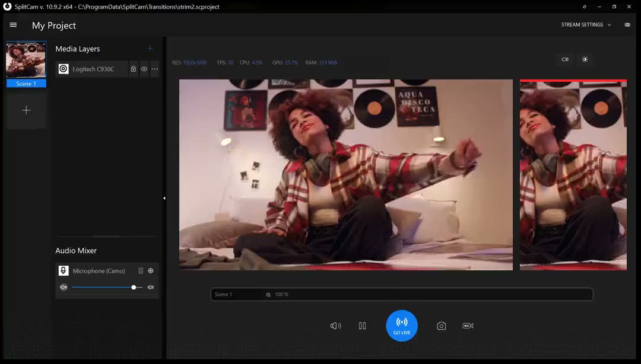This screenshot has width=641, height=364.
Task: Lock the Logitech C930C layer
Action: click(x=134, y=69)
